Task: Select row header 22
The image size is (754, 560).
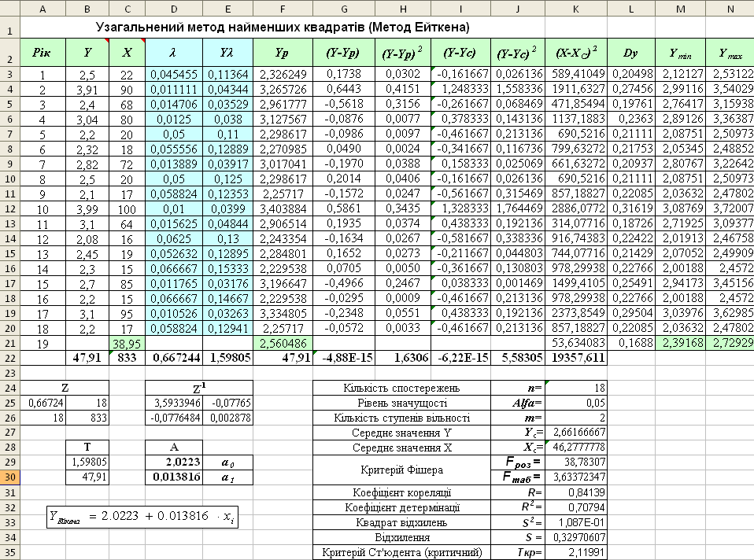Action: pos(10,358)
